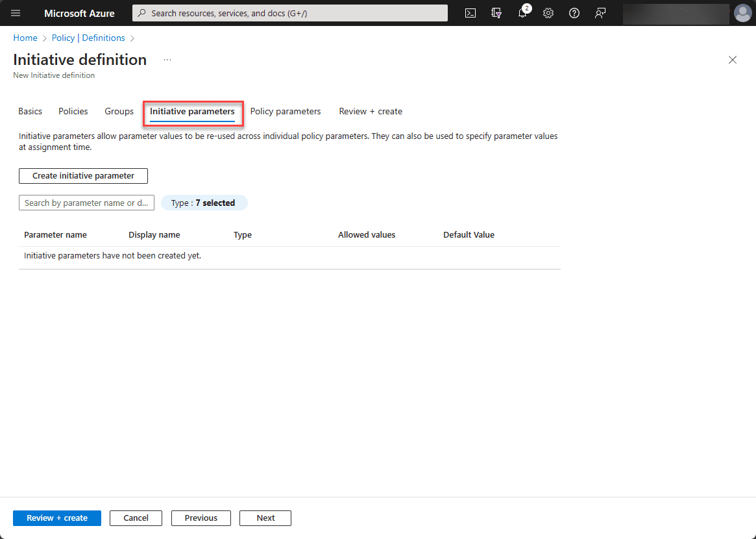Click the Initiative definition page title
Viewport: 756px width, 539px height.
click(80, 60)
